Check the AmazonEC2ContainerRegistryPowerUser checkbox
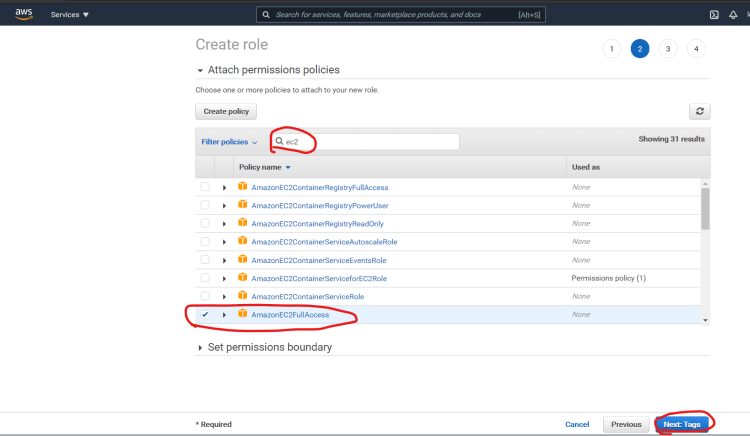Screen dimensions: 750x436 [205, 205]
